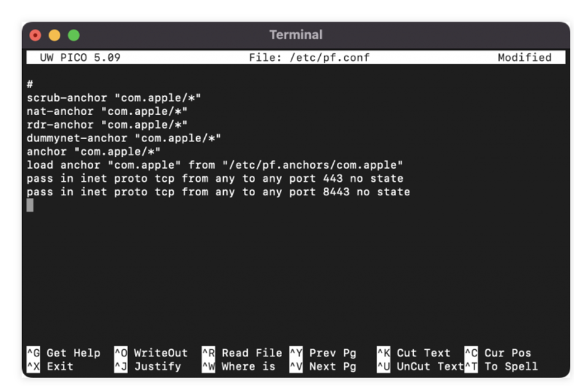
Task: Click the ^J Justify shortcut
Action: click(147, 366)
